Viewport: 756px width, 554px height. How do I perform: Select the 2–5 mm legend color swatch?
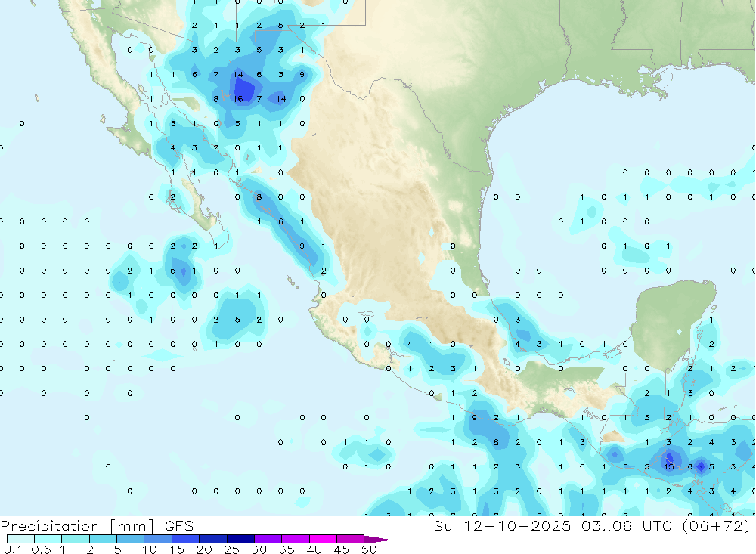click(x=103, y=539)
